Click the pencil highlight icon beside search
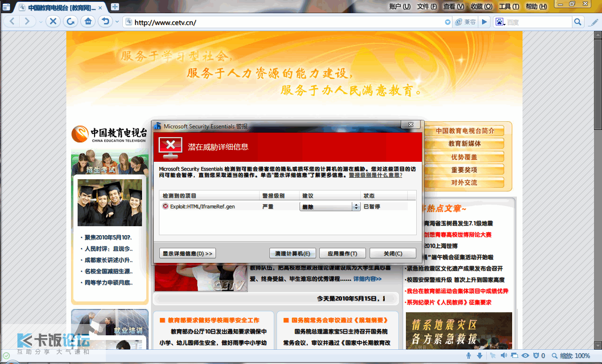The image size is (602, 364). click(x=594, y=22)
